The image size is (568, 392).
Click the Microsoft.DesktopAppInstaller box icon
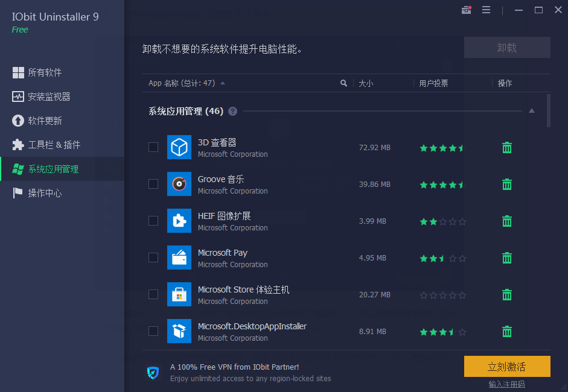coord(179,331)
